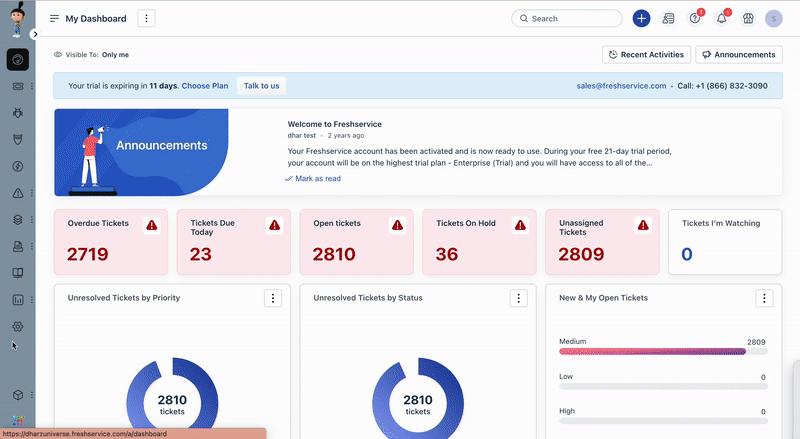Click the account avatar logo in sidebar
Viewport: 800px width, 439px height.
pos(18,19)
